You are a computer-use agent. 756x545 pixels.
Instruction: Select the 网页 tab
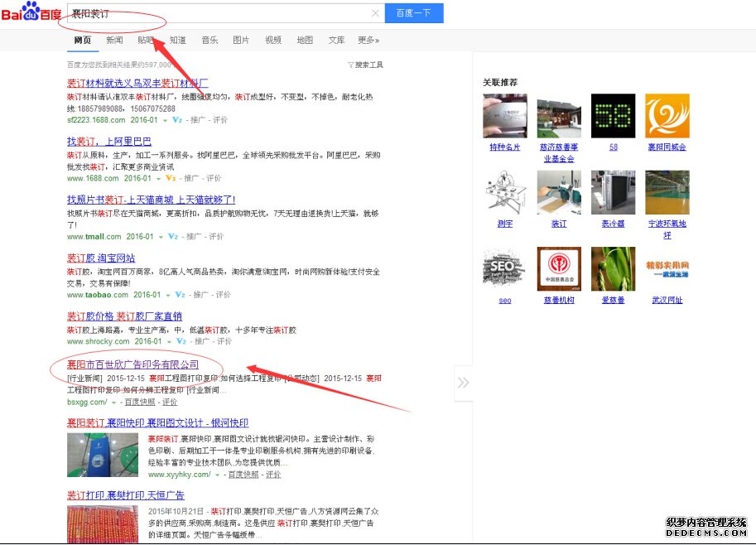click(83, 40)
